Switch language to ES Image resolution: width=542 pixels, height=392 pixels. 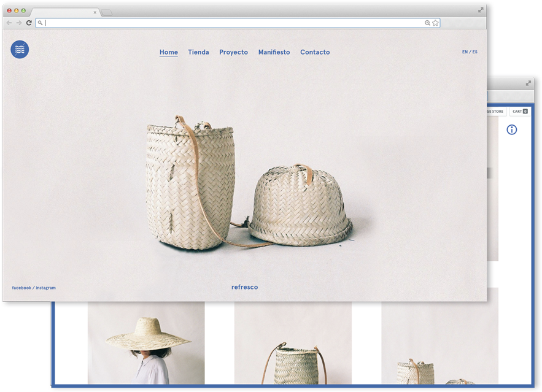click(x=473, y=52)
